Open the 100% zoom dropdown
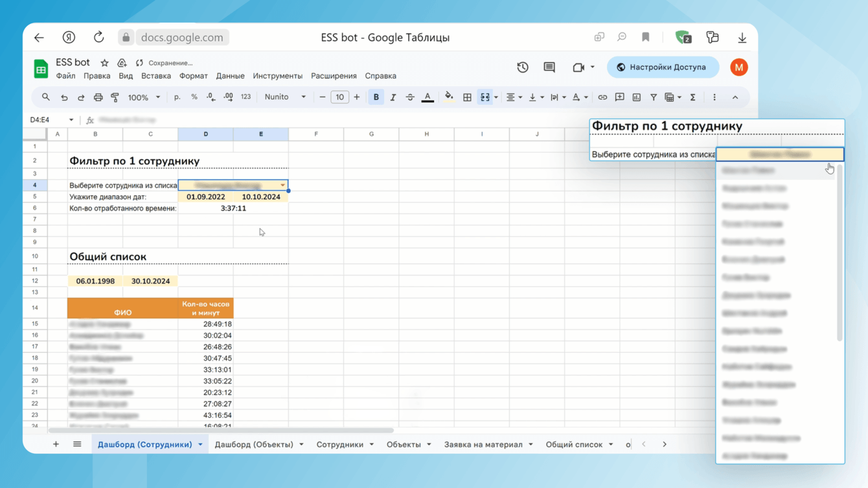Screen dimensions: 868x488 [143, 97]
